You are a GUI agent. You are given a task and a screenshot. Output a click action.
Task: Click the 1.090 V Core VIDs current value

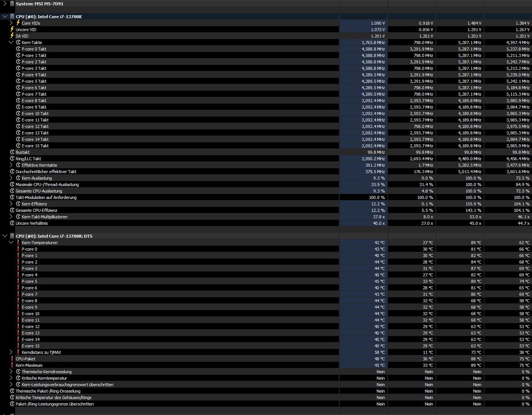[378, 23]
